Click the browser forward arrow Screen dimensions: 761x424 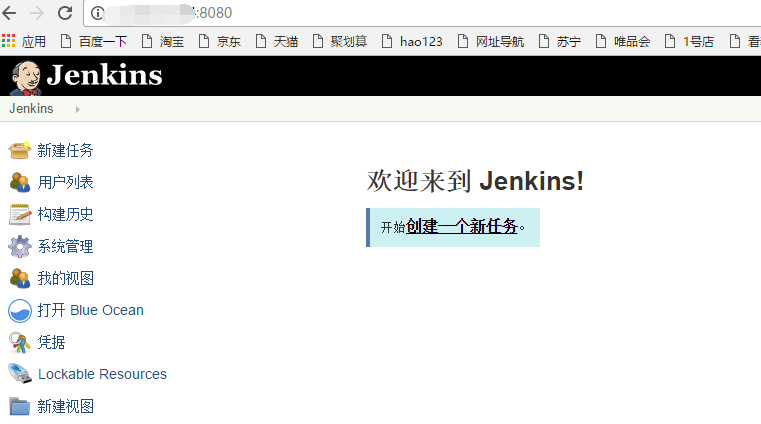tap(37, 13)
